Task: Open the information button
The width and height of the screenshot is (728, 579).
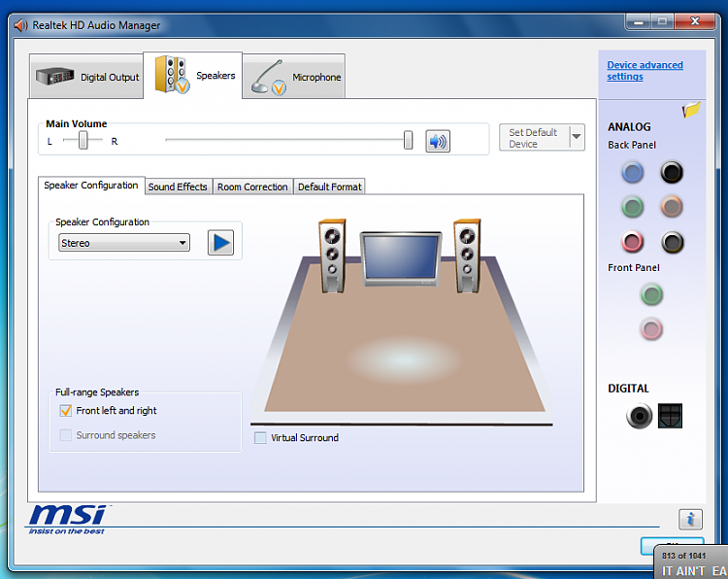Action: point(690,519)
